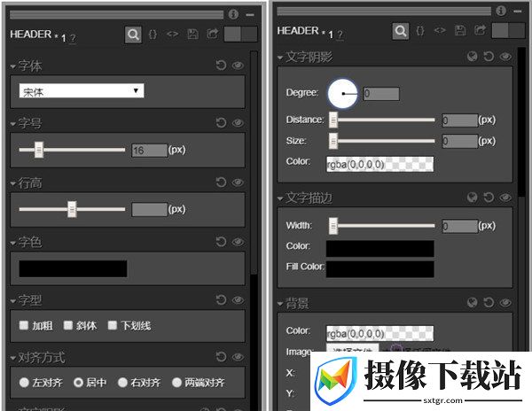532x411 pixels.
Task: Collapse the 行高 section
Action: click(x=13, y=183)
